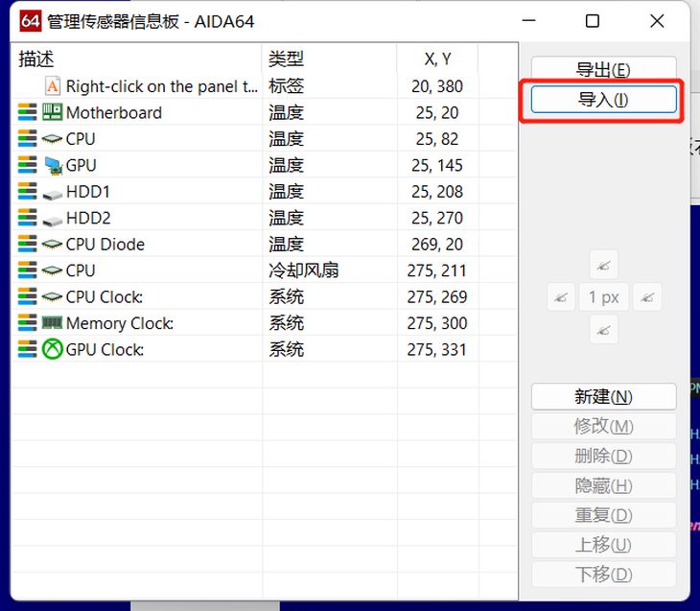Click the 删除(D) delete button
The width and height of the screenshot is (700, 611).
tap(603, 456)
